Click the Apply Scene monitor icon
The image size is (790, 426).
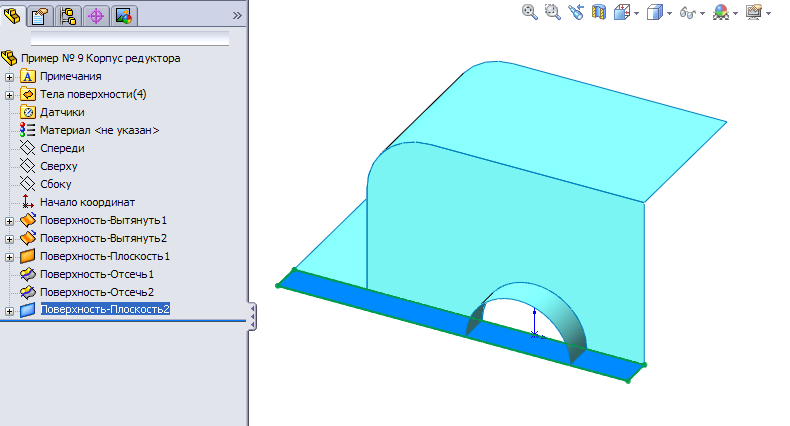click(754, 12)
